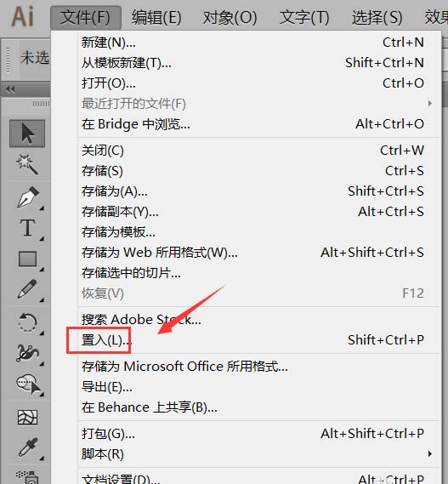
Task: Open the 编辑(E) menu
Action: point(156,17)
